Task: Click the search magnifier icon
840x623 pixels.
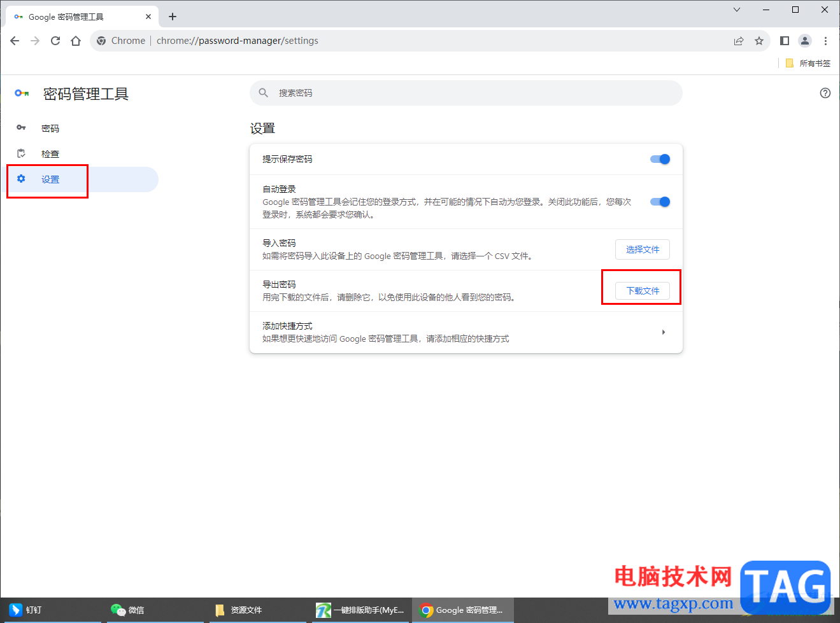Action: [264, 93]
